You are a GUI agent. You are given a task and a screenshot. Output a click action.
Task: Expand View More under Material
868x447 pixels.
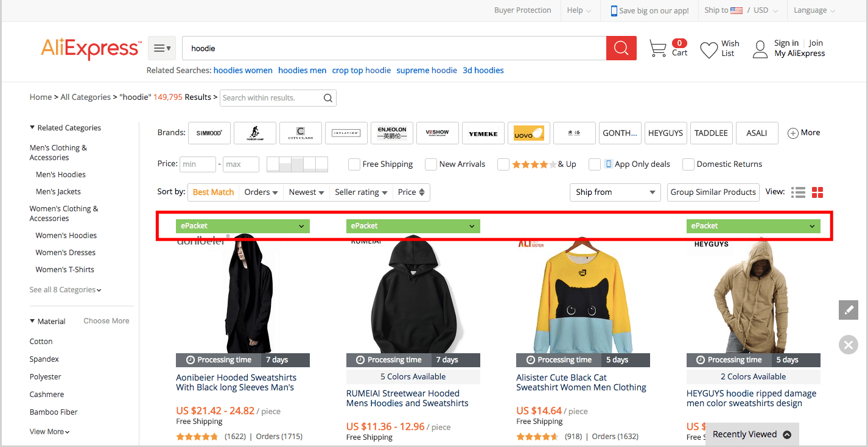(x=50, y=432)
